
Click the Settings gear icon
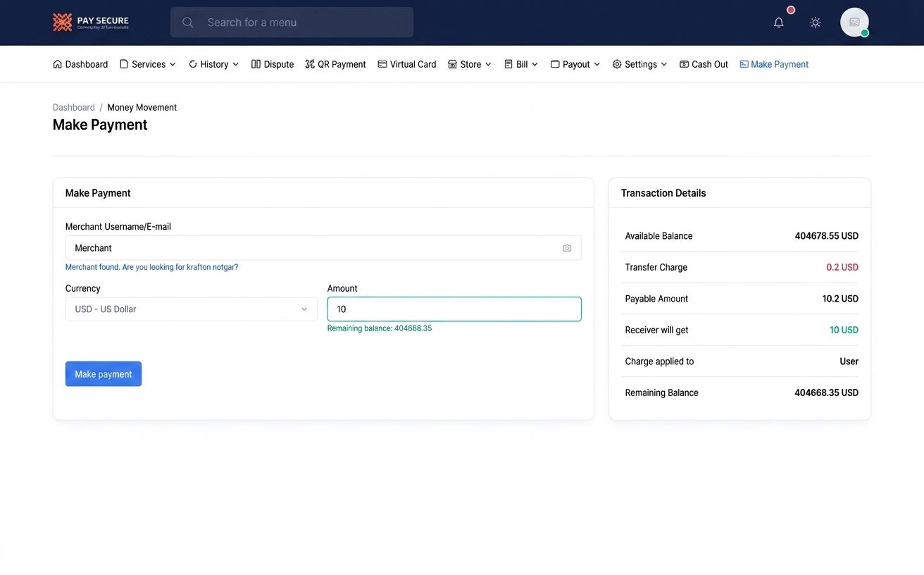(x=617, y=64)
